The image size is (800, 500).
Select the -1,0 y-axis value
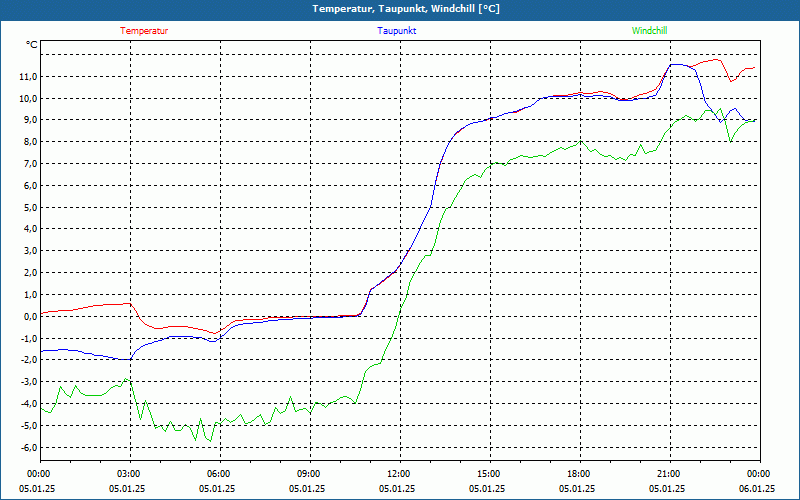(x=29, y=338)
